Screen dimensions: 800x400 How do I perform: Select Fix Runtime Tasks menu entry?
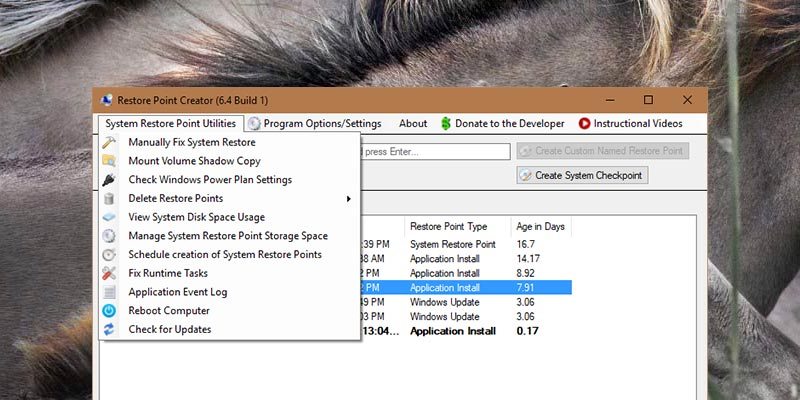[230, 273]
